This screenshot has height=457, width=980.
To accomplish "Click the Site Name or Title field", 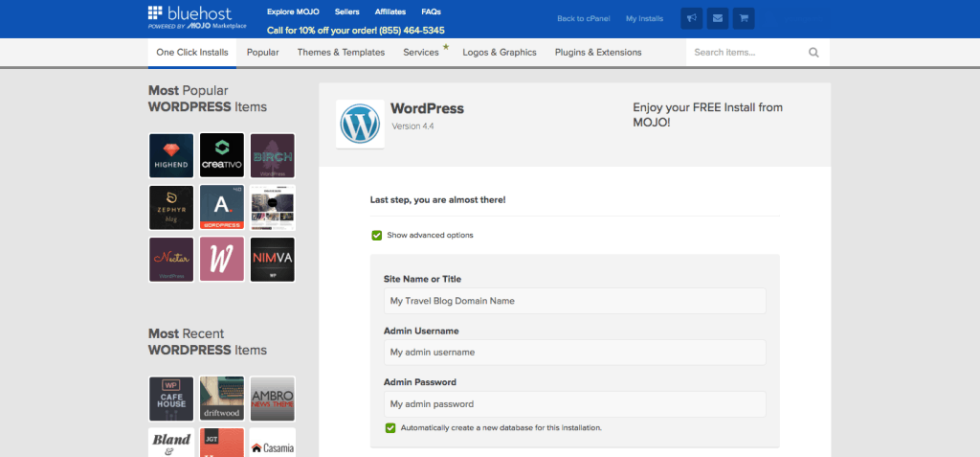I will (x=575, y=301).
